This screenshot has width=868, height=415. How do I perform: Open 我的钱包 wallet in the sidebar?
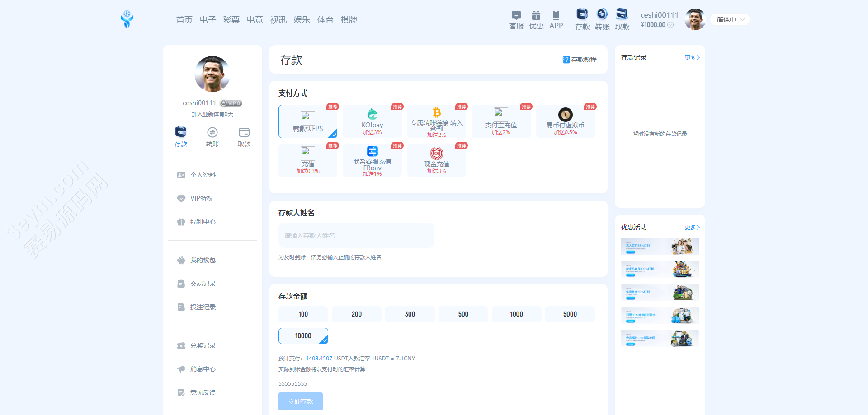click(203, 260)
